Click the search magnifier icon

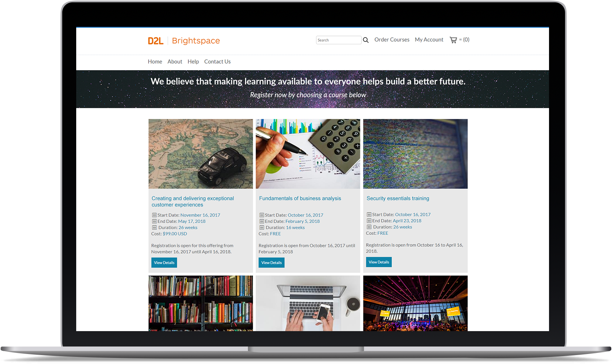[366, 40]
